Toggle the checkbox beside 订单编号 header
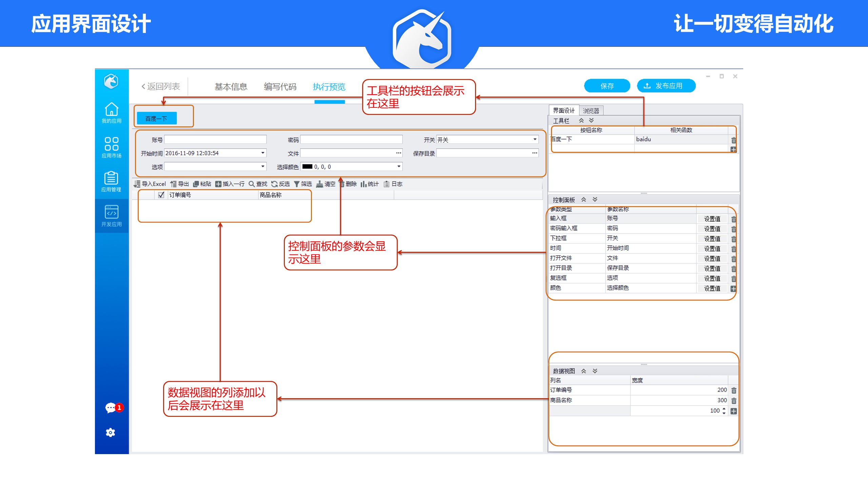This screenshot has height=488, width=868. pos(161,195)
